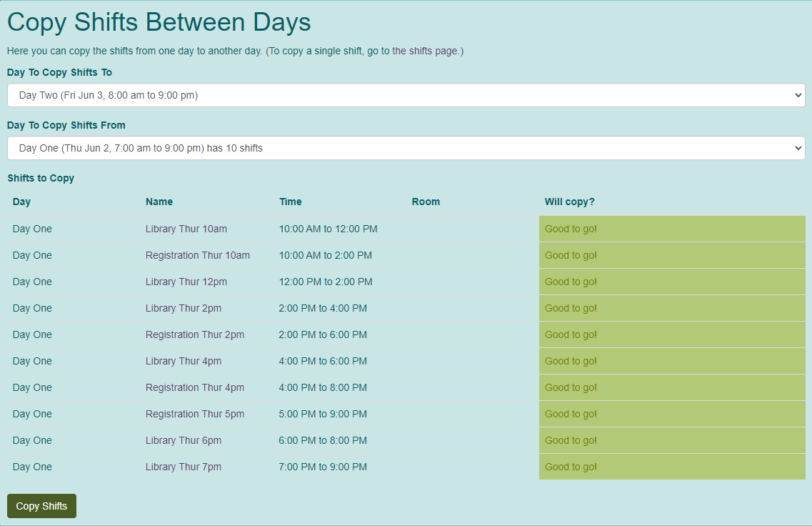Open the 'Day To Copy Shifts To' dropdown
This screenshot has height=526, width=812.
tap(406, 95)
